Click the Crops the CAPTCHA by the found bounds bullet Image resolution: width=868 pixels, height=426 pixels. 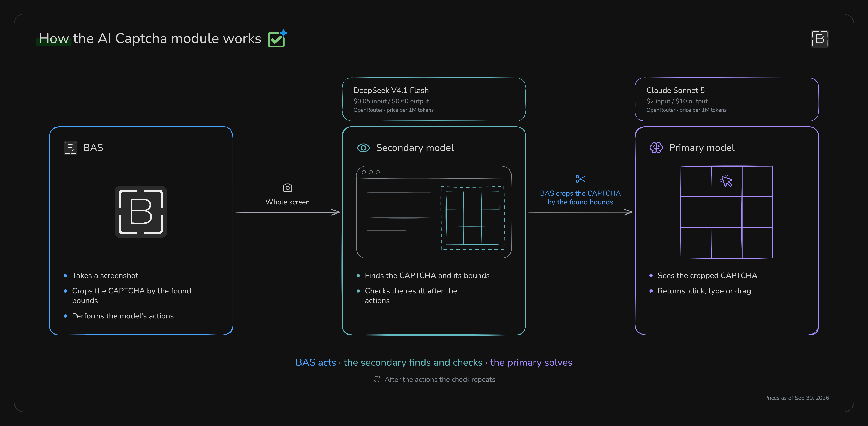tap(131, 296)
